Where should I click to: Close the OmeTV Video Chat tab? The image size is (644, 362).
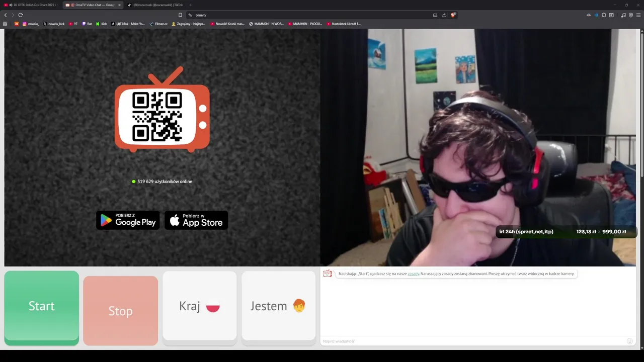point(119,5)
